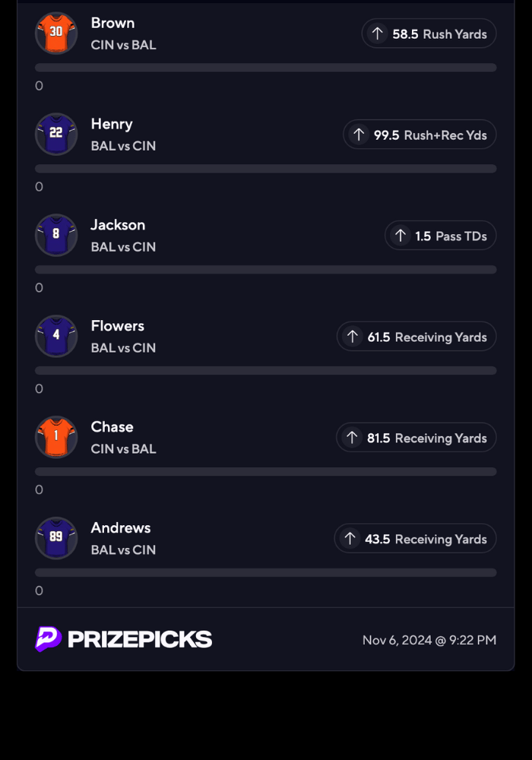Click Chase's orange number 1 jersey icon
532x760 pixels.
click(56, 437)
